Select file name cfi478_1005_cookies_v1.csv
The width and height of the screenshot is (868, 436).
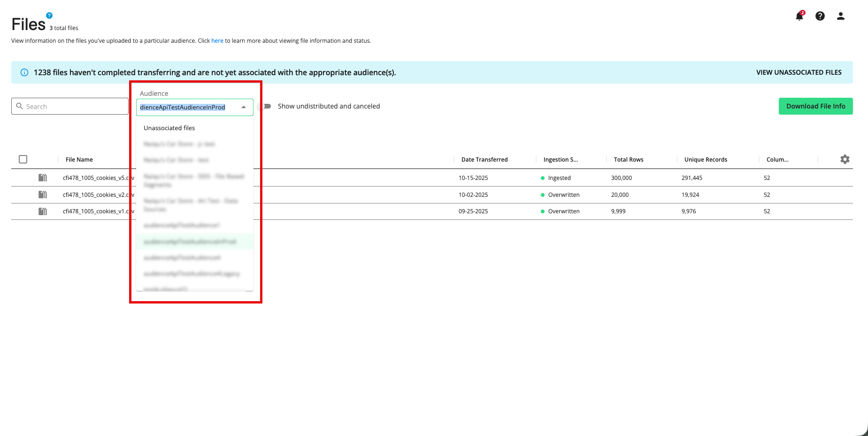click(x=99, y=211)
